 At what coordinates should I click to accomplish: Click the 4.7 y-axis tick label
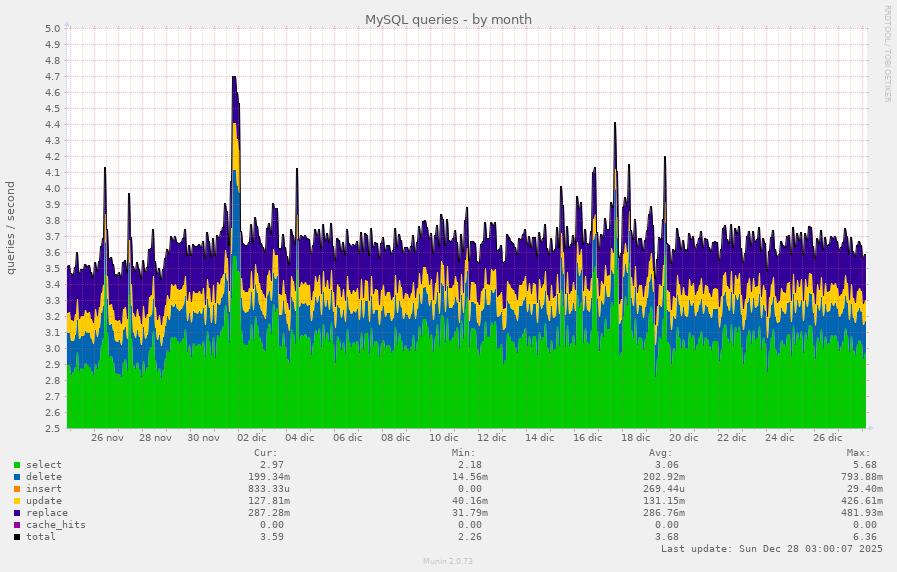53,77
